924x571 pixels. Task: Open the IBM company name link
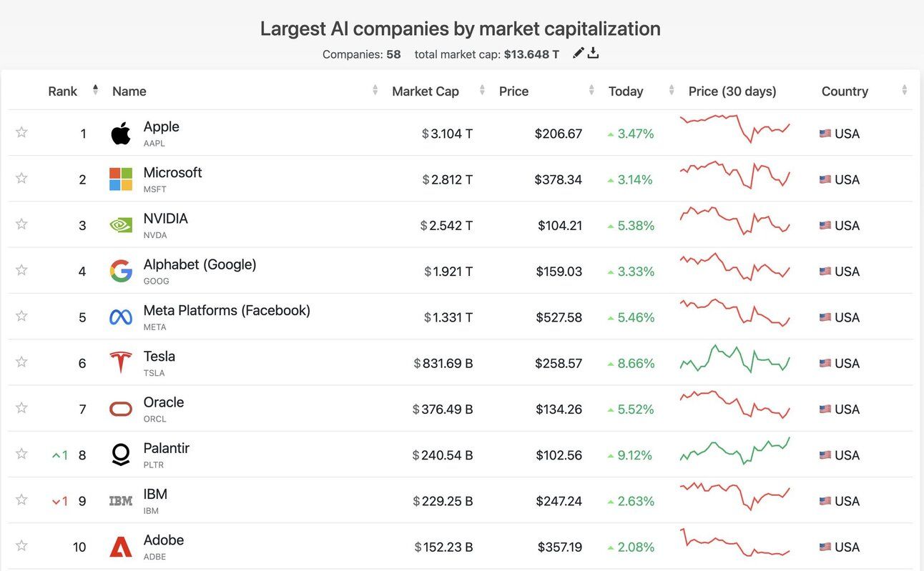click(x=155, y=494)
